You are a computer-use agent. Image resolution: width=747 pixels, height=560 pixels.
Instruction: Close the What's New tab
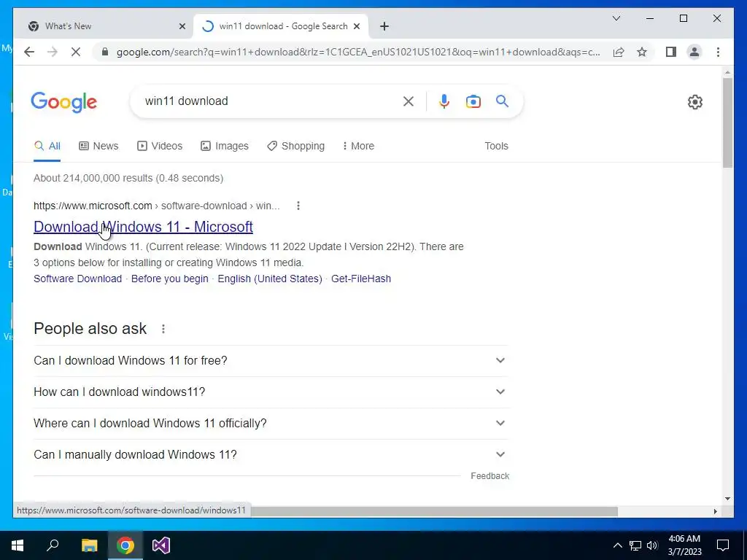pos(182,26)
